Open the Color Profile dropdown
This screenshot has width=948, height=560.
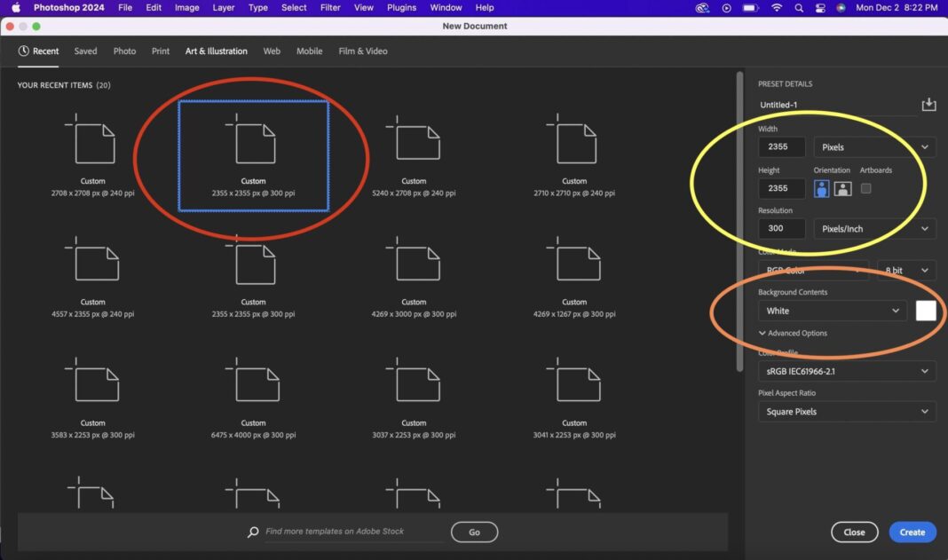846,370
